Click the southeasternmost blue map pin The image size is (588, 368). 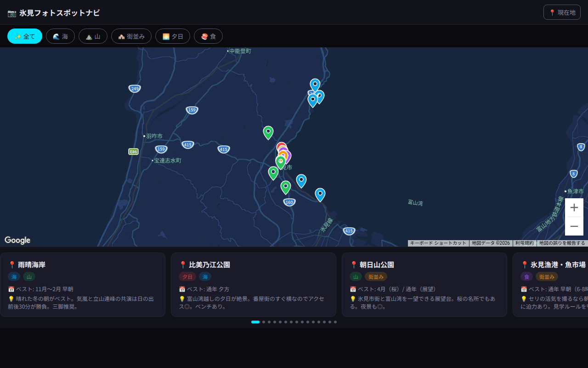320,195
